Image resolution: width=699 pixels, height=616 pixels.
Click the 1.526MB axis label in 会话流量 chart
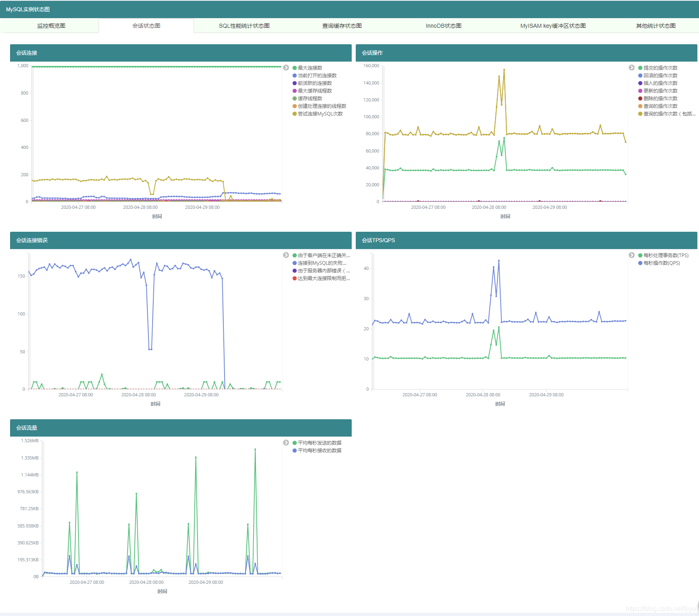[x=30, y=441]
